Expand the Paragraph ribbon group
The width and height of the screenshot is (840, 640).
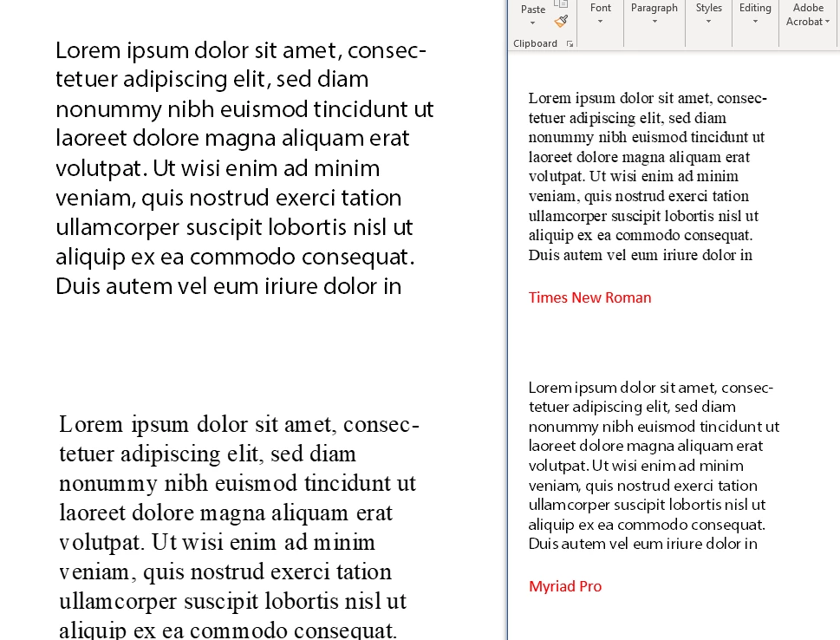click(654, 15)
